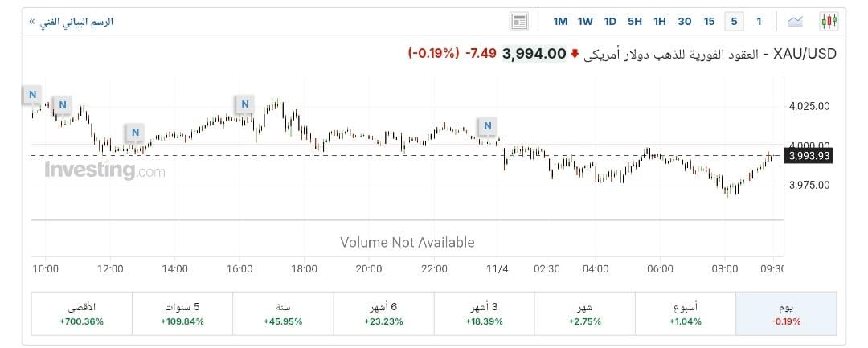
Task: Toggle the news display icon
Action: 518,22
